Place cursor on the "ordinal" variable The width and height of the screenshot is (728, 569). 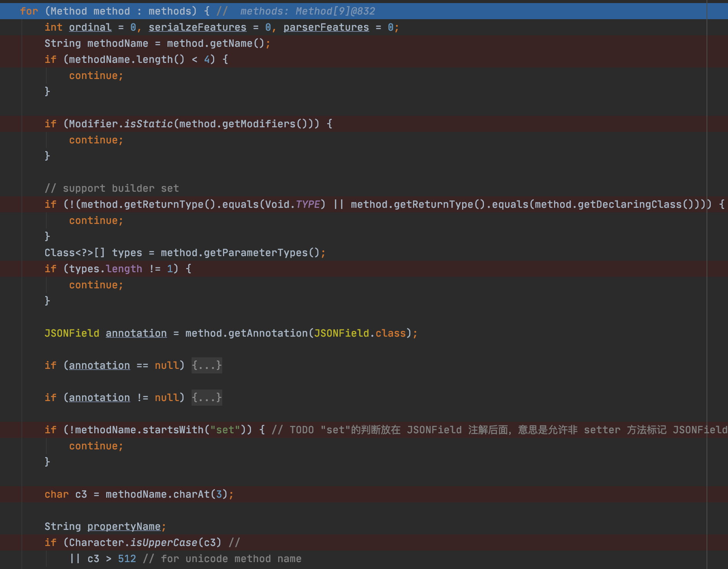[x=90, y=27]
